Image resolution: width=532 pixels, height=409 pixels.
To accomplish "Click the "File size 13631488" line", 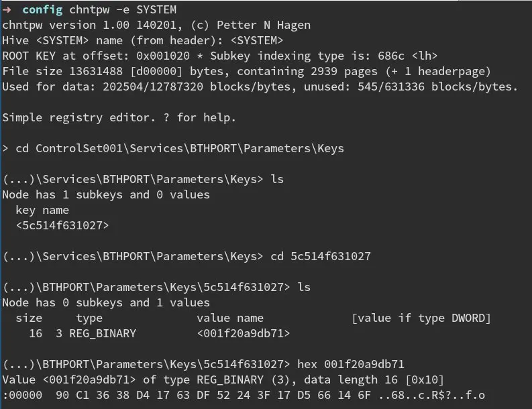I will 246,71.
